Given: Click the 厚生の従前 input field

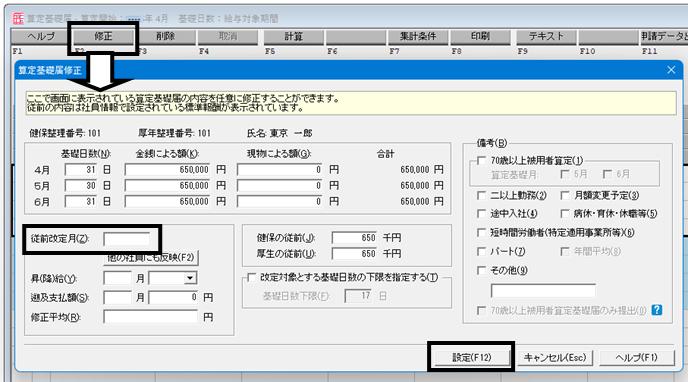Looking at the screenshot, I should pos(355,253).
